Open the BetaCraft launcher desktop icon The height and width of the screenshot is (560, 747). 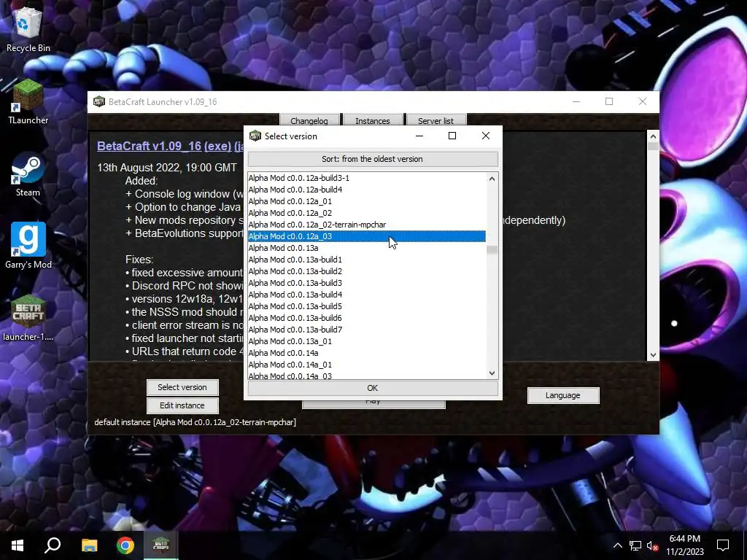pos(28,318)
